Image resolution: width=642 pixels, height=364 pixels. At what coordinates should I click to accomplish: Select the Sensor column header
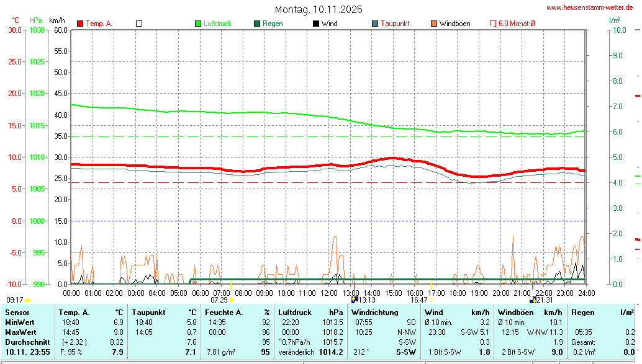(17, 313)
